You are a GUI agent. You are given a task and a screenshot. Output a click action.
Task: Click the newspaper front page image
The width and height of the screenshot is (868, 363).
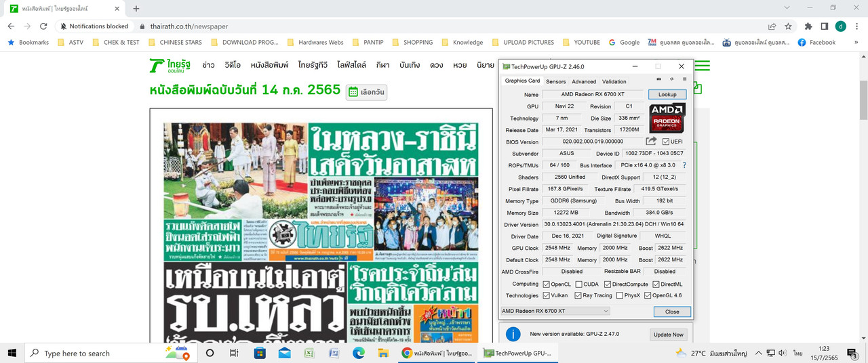(321, 232)
